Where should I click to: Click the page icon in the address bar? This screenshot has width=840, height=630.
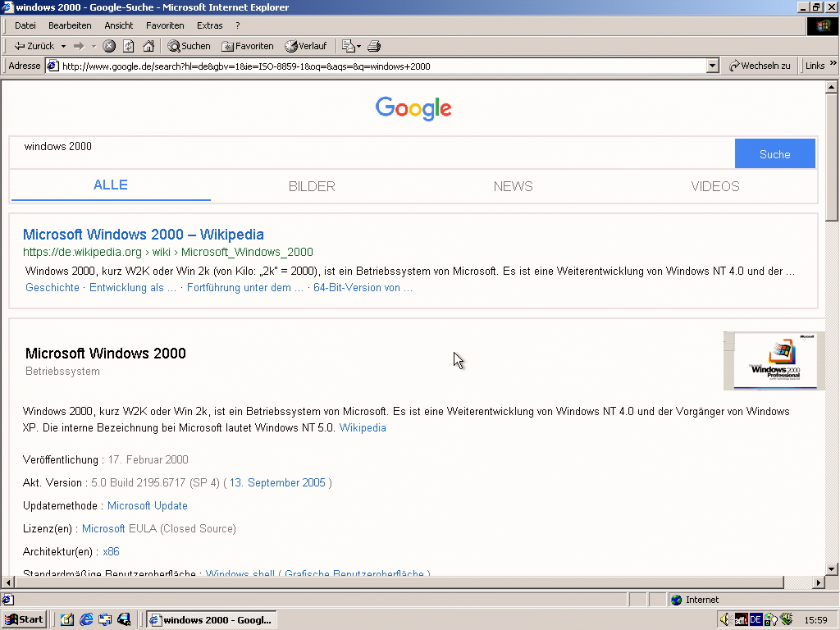click(x=52, y=66)
